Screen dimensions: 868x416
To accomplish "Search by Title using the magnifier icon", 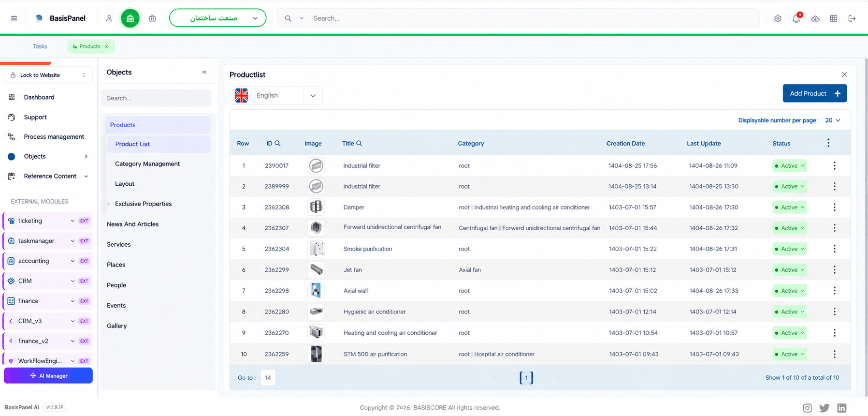I will coord(359,143).
